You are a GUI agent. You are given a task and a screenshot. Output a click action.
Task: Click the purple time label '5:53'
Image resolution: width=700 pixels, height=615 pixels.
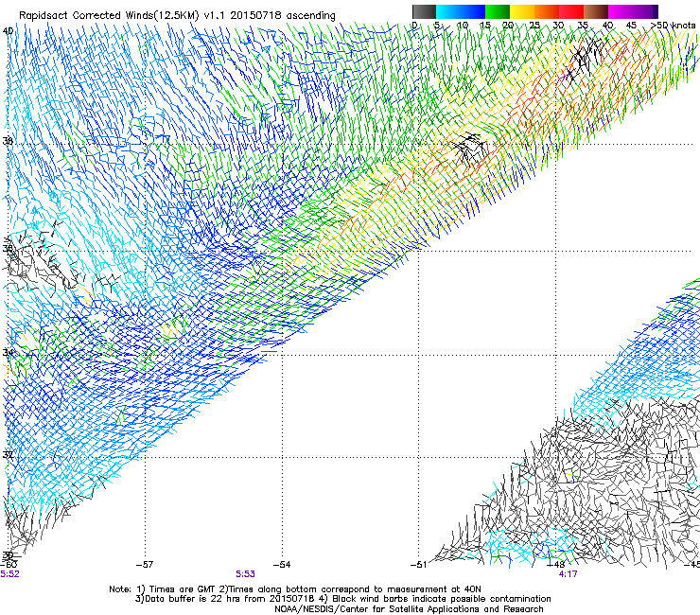[x=246, y=574]
